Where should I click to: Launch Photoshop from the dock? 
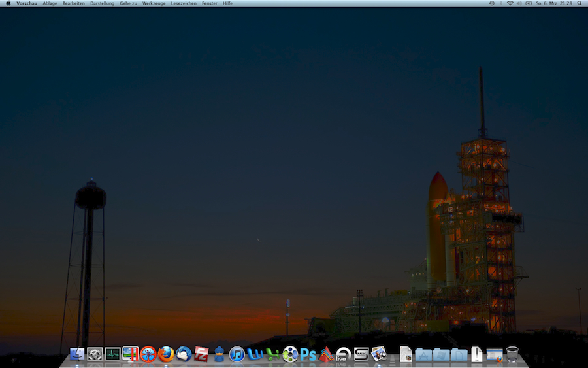pos(308,354)
